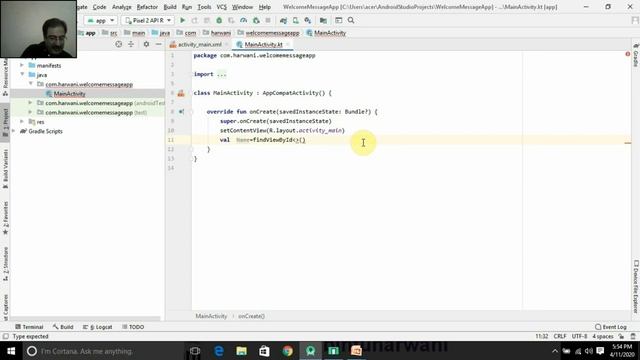Click the layout window icon beside search
Image resolution: width=640 pixels, height=360 pixels.
pyautogui.click(x=338, y=20)
